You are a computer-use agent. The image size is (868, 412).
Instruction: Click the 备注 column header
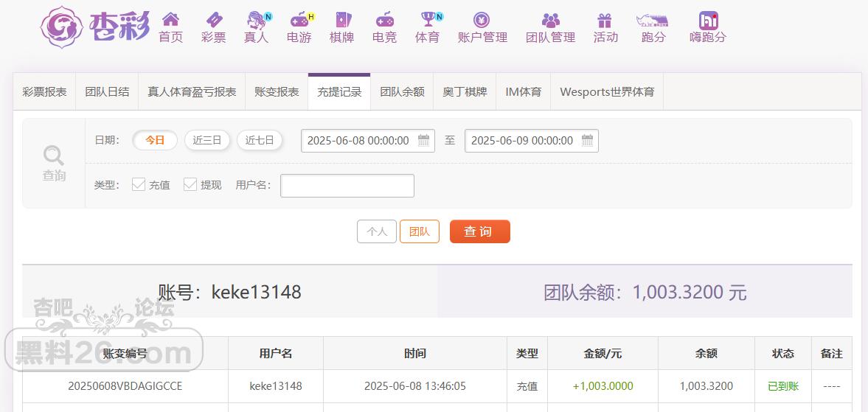pyautogui.click(x=832, y=353)
